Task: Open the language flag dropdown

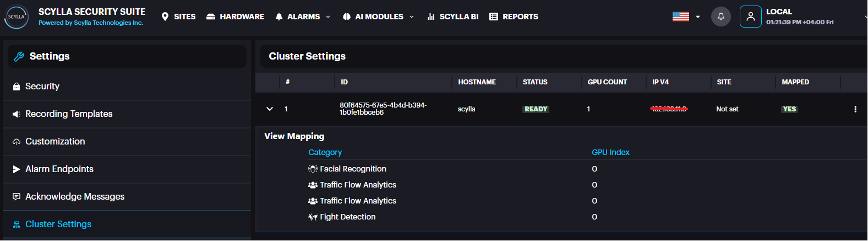Action: tap(686, 17)
